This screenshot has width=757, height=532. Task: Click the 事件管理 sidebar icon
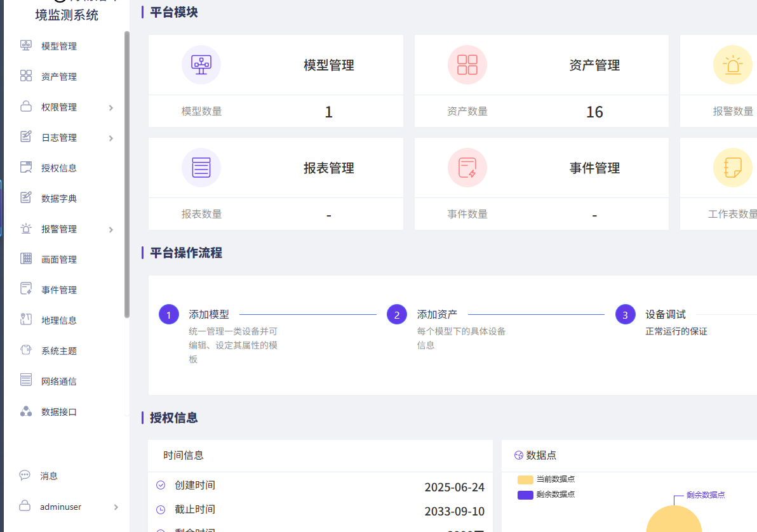coord(26,289)
